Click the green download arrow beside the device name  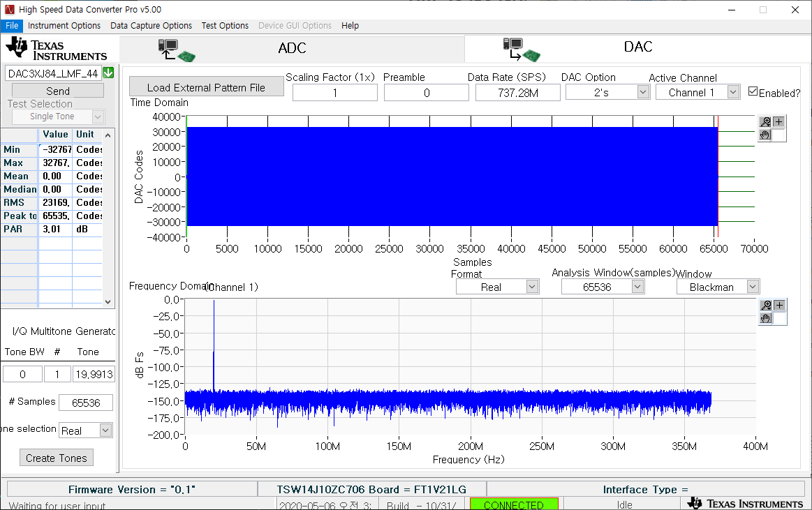click(x=108, y=73)
